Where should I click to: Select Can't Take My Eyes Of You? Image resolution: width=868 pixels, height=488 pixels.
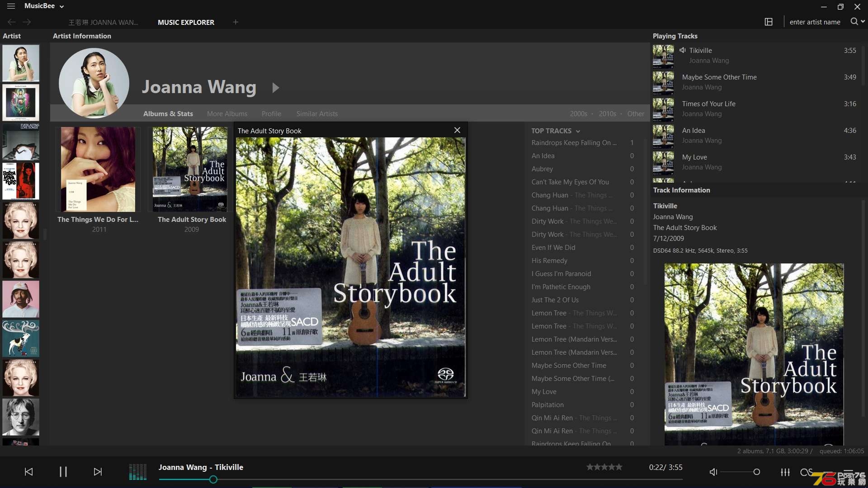click(x=583, y=182)
